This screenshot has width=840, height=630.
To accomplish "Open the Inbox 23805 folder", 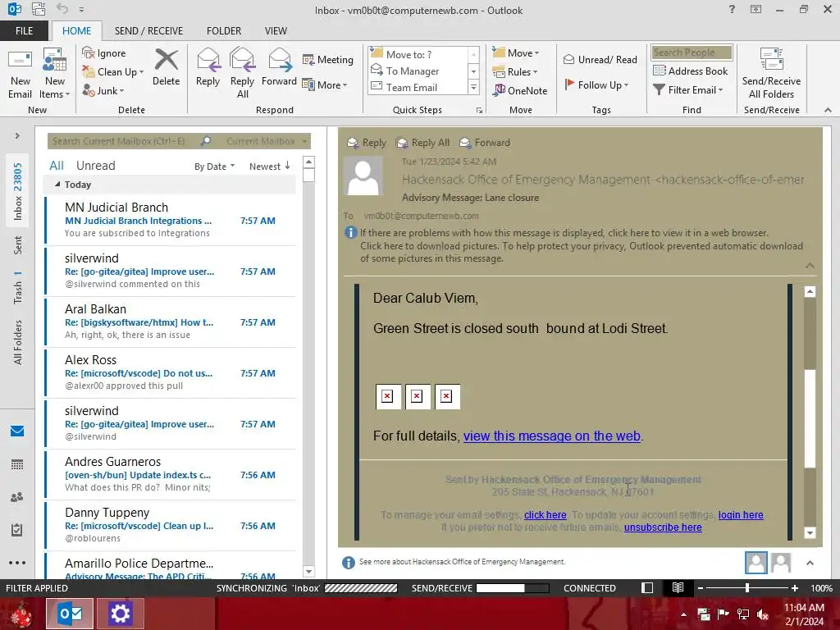I will [x=18, y=191].
